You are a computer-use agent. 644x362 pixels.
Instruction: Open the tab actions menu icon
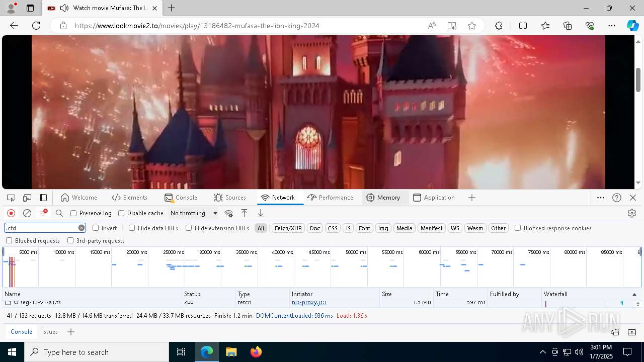click(x=30, y=8)
